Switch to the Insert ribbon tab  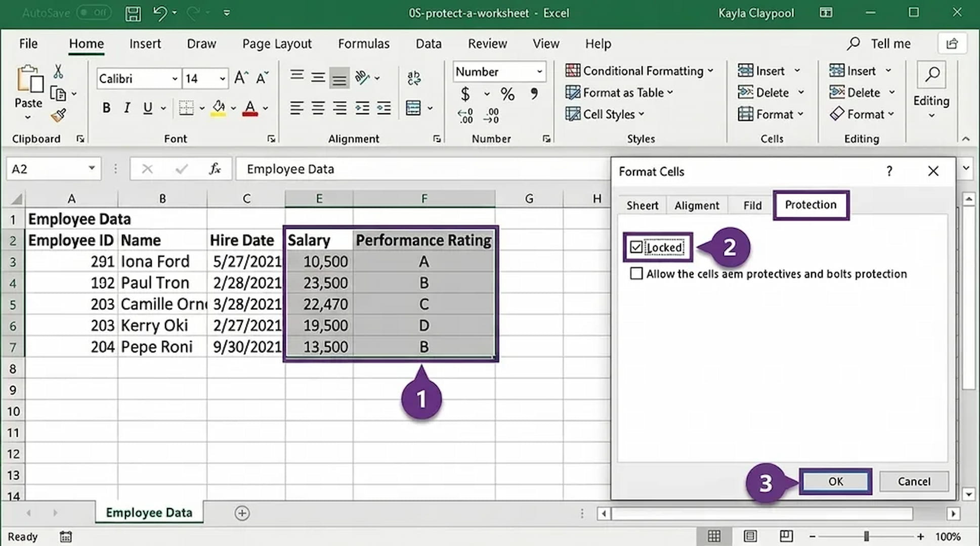145,44
